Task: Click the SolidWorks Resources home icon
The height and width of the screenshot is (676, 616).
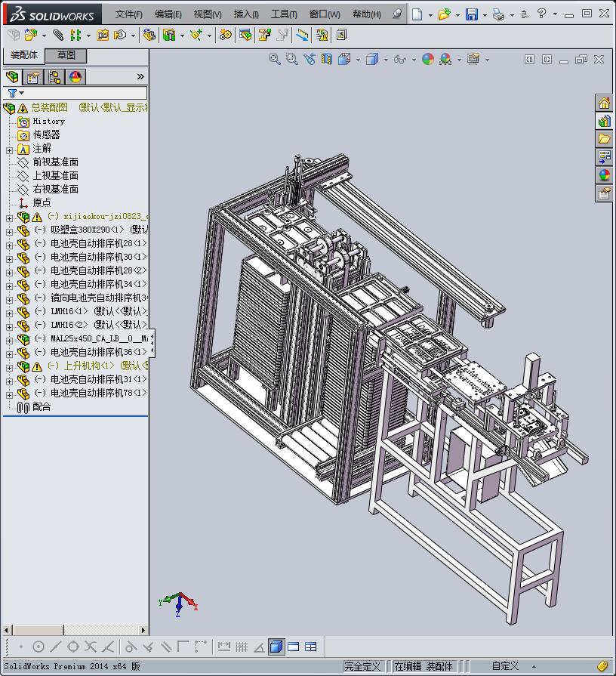Action: 604,103
